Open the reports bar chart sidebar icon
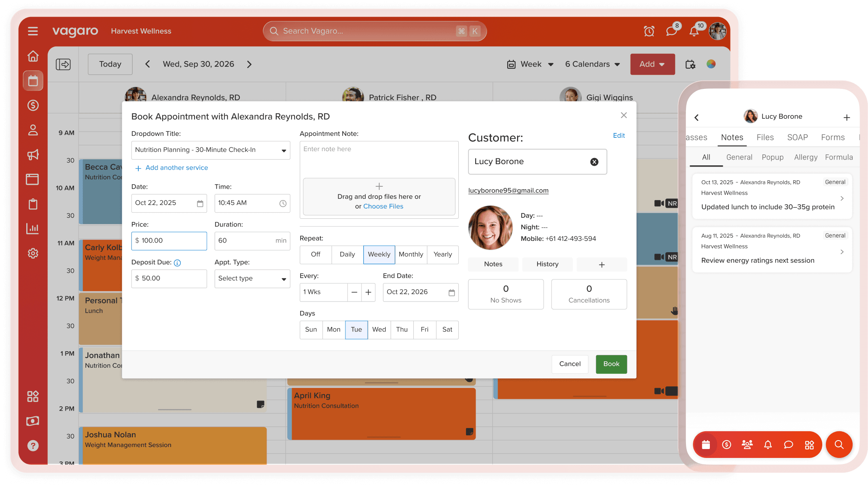The width and height of the screenshot is (868, 485). click(33, 228)
